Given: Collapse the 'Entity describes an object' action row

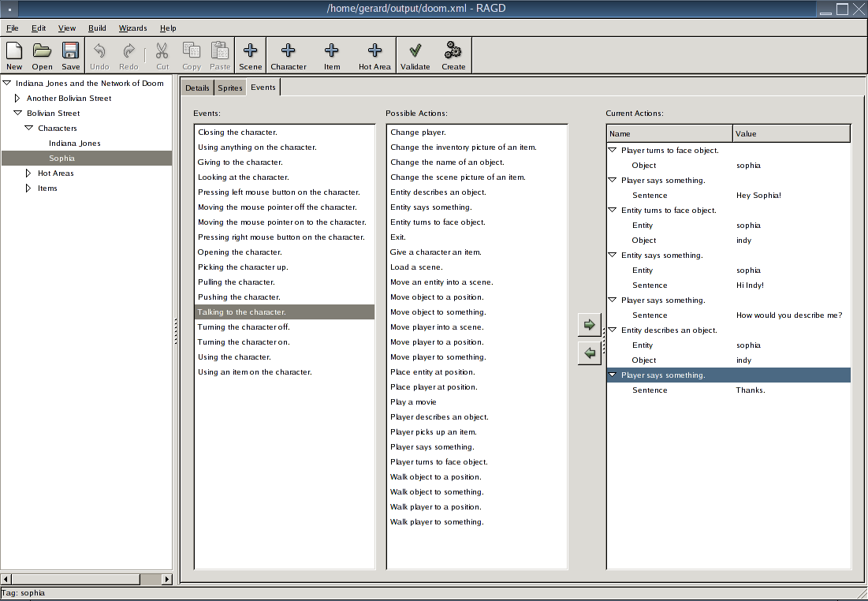Looking at the screenshot, I should pos(613,330).
